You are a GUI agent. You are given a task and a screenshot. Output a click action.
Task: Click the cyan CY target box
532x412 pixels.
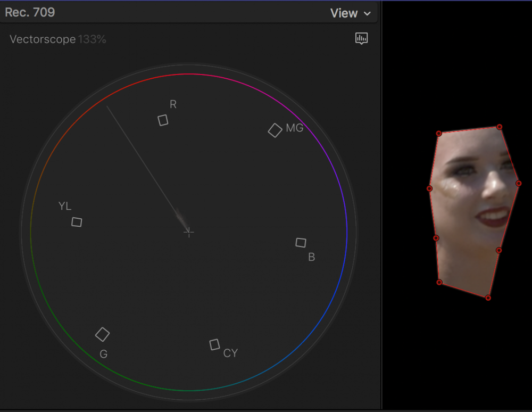214,344
